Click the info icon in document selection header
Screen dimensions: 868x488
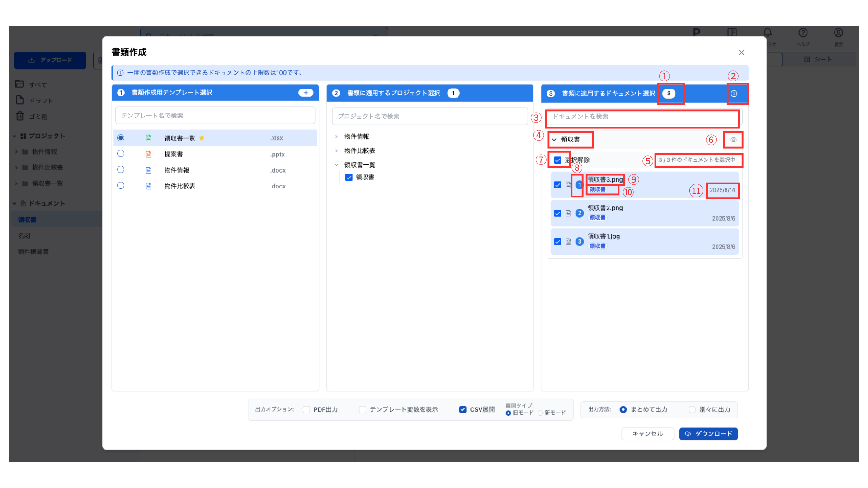(734, 94)
